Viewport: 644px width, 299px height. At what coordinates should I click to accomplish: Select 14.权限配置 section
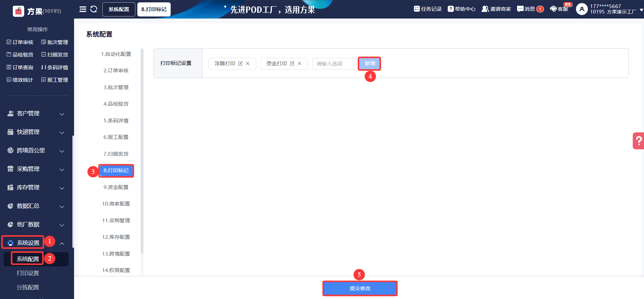point(116,270)
